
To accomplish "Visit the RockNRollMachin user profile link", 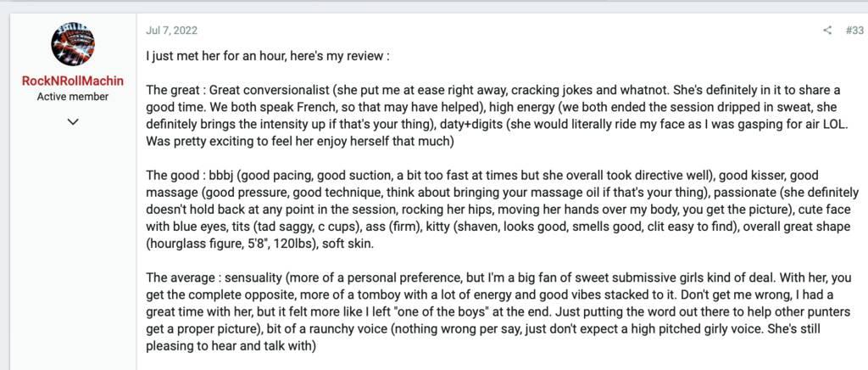I will click(73, 81).
